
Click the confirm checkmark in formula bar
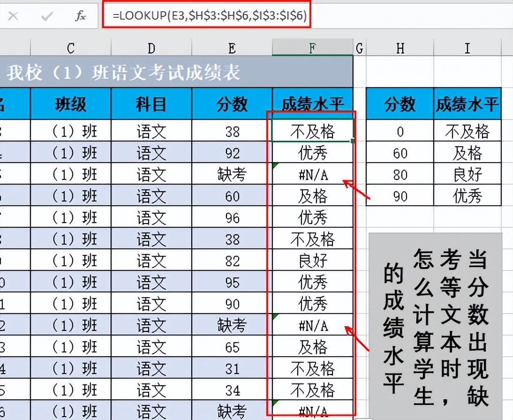pyautogui.click(x=47, y=15)
